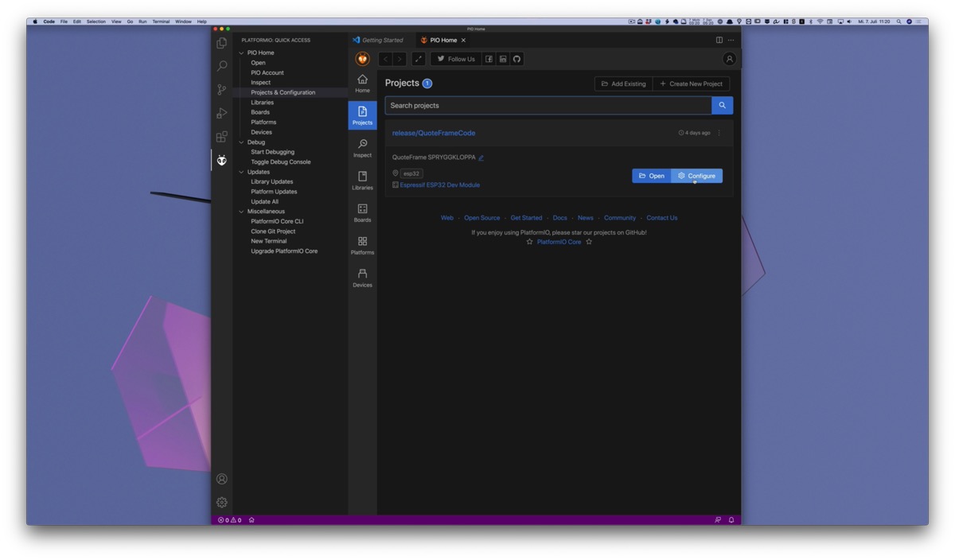
Task: Go to PIO Home sidebar Home
Action: (x=362, y=83)
